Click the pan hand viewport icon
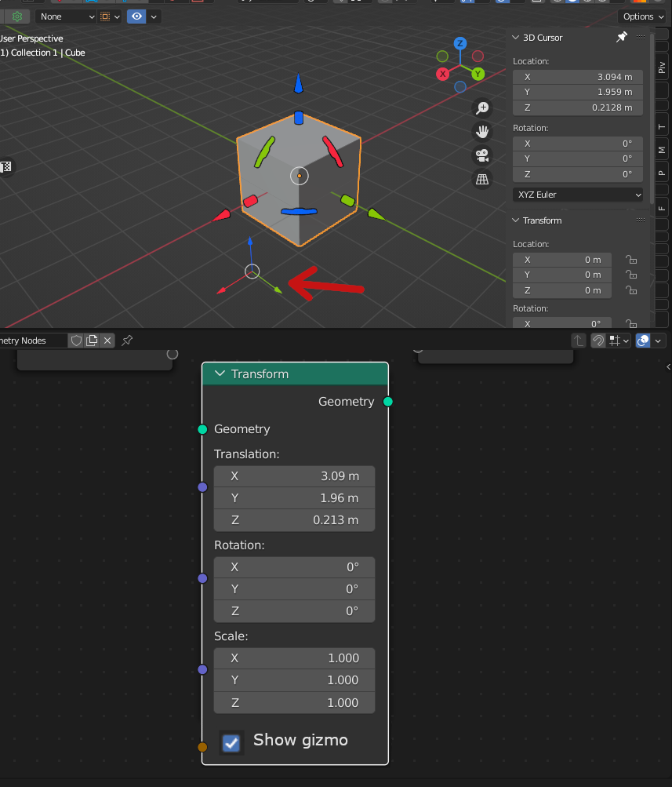 pos(482,132)
